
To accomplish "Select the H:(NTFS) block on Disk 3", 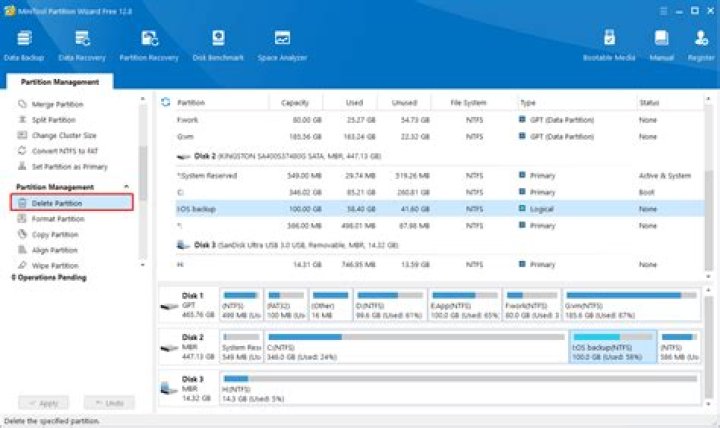I will [460, 389].
